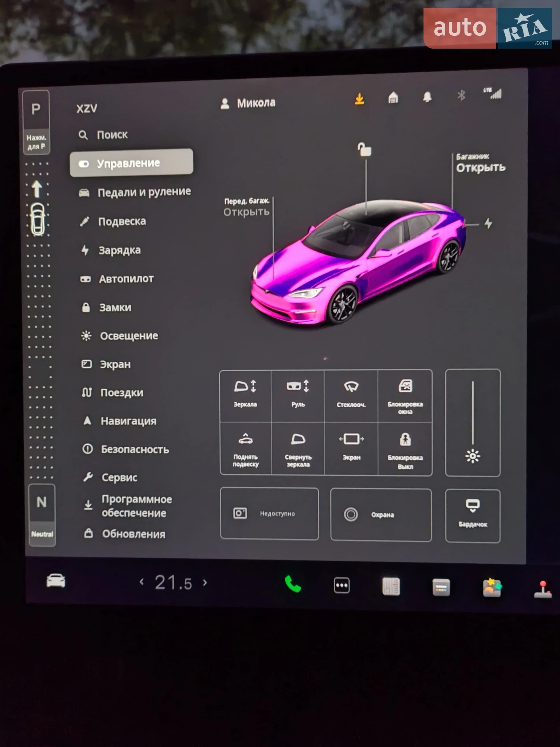Tap the Зеркала adjust tile
560x747 pixels.
(245, 396)
